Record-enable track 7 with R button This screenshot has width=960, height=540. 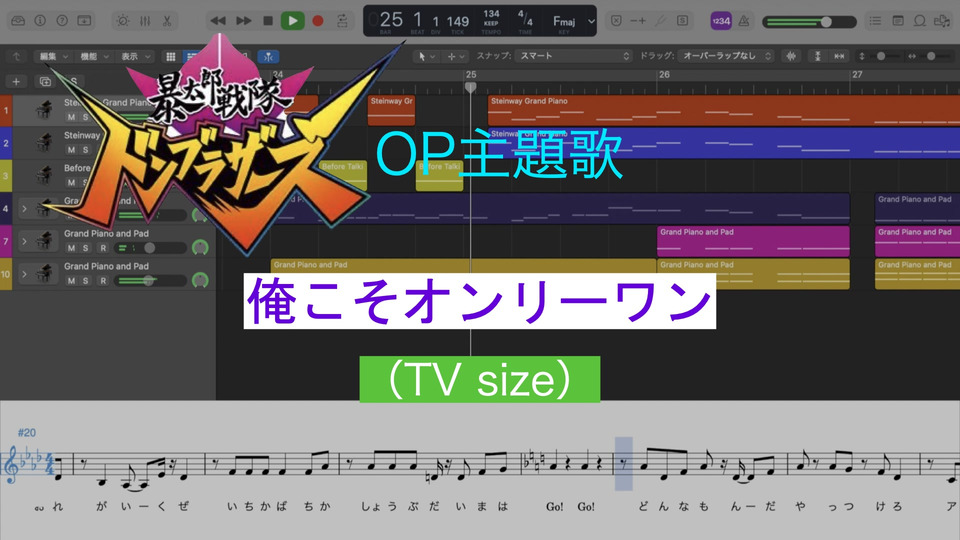click(x=103, y=248)
